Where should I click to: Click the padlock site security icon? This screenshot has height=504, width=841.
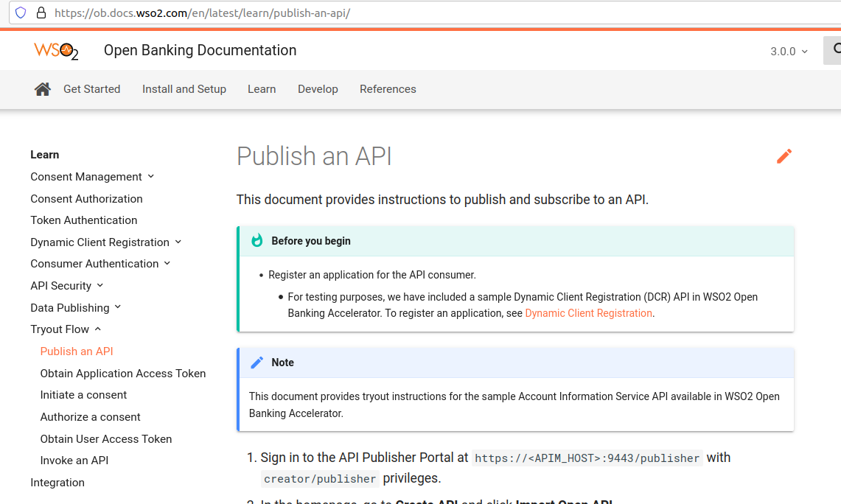pyautogui.click(x=41, y=13)
